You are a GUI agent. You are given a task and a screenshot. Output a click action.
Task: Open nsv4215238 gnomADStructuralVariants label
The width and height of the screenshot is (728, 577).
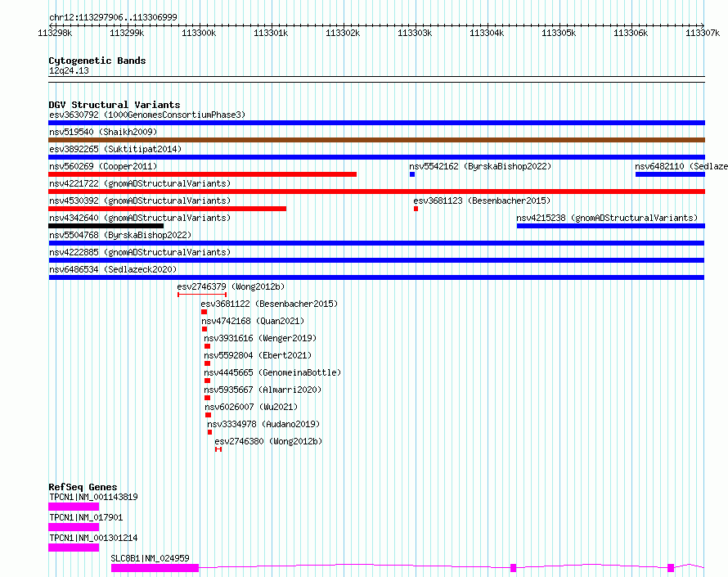607,218
